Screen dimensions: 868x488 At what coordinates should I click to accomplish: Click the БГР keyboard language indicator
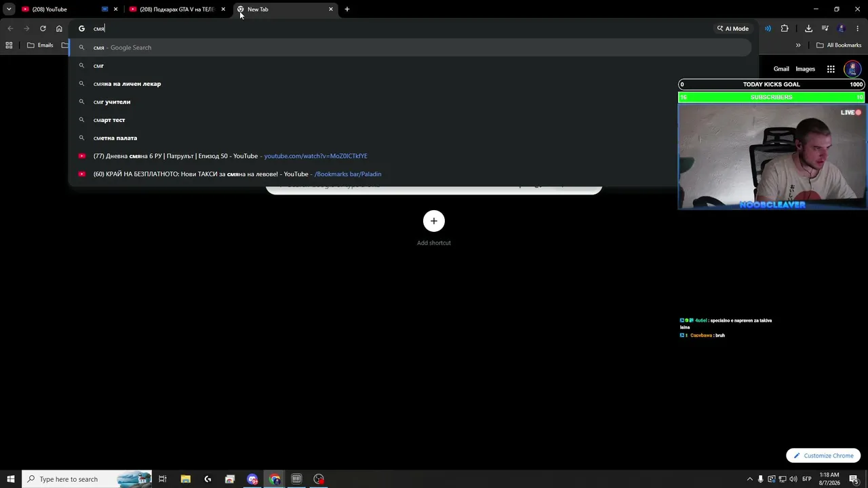[x=808, y=480]
